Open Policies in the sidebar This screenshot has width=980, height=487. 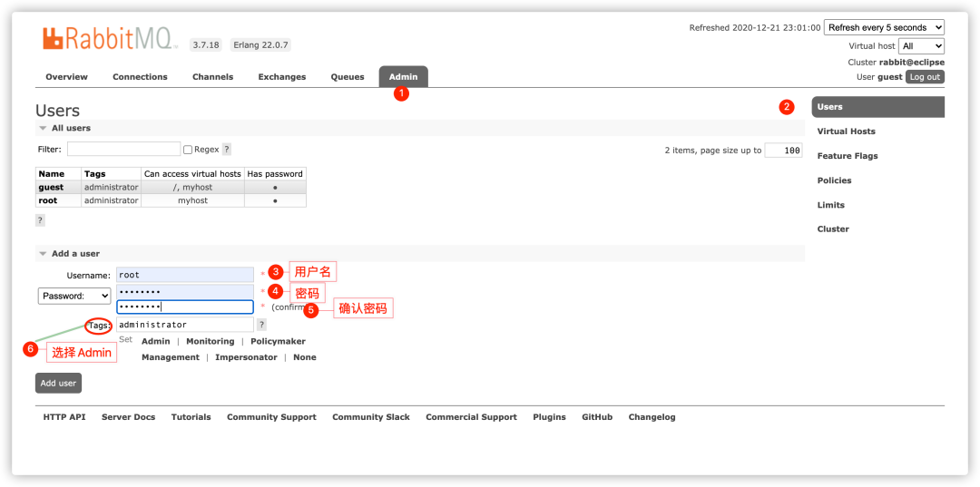pos(835,180)
